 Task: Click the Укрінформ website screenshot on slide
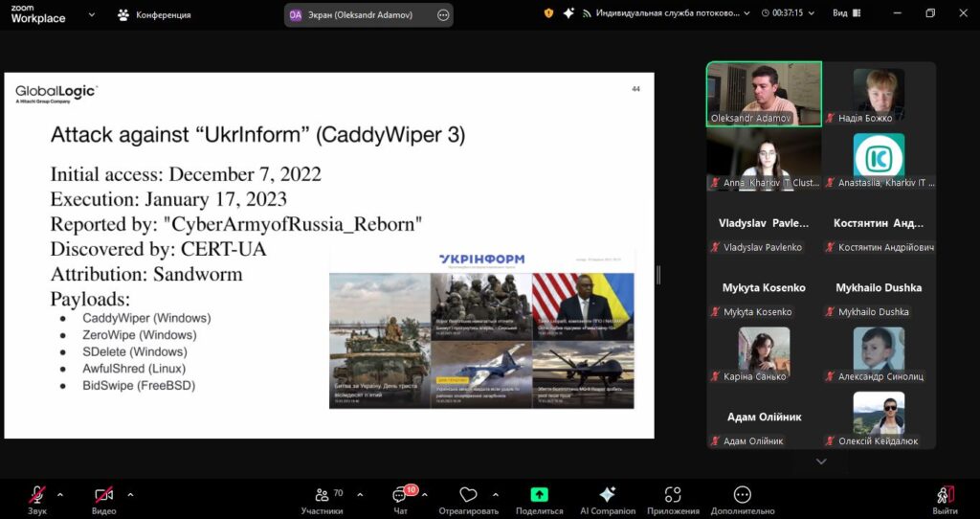click(481, 328)
